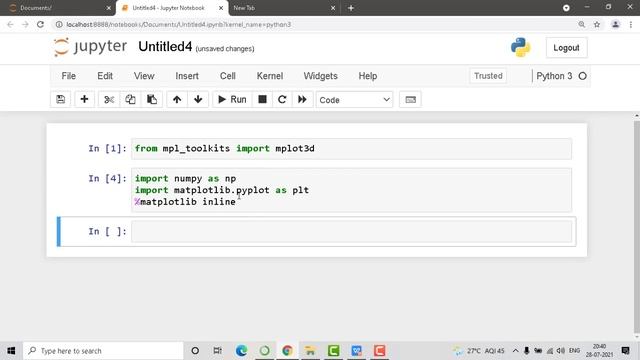Screen dimensions: 640x360
Task: Open File Explorer from the taskbar
Action: [x=310, y=351]
